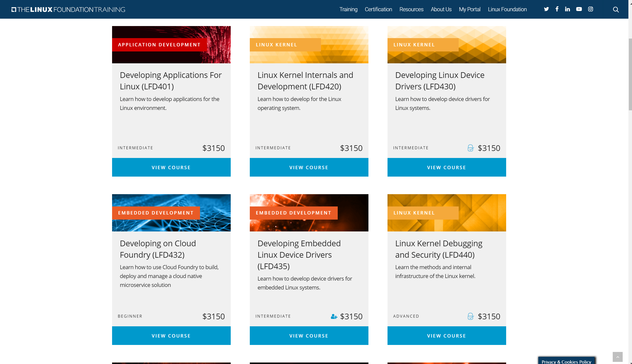Image resolution: width=632 pixels, height=364 pixels.
Task: Open title Developing Applications For Linux (LFD401)
Action: click(171, 81)
